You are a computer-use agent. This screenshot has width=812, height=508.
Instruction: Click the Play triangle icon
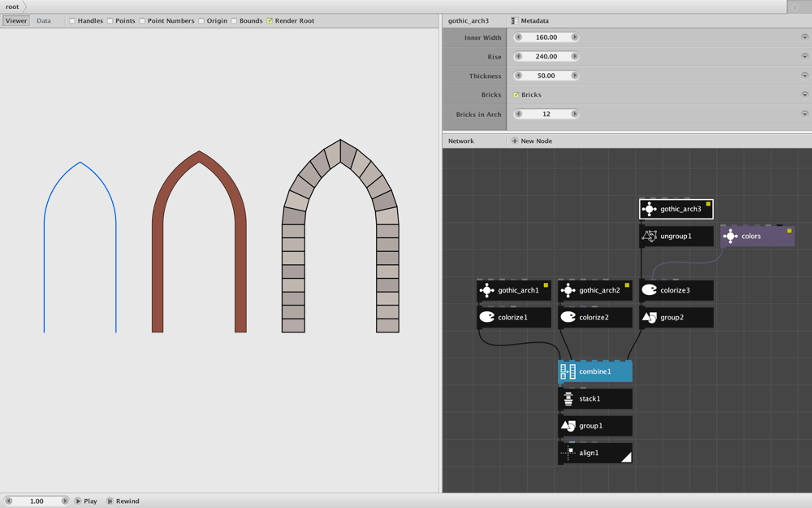coord(78,501)
